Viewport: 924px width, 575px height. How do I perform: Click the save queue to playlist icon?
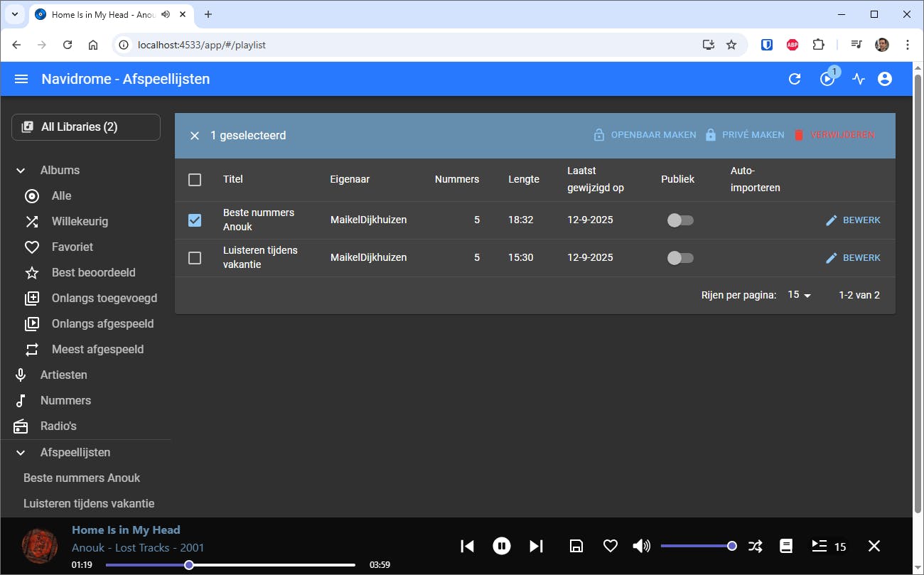point(576,546)
